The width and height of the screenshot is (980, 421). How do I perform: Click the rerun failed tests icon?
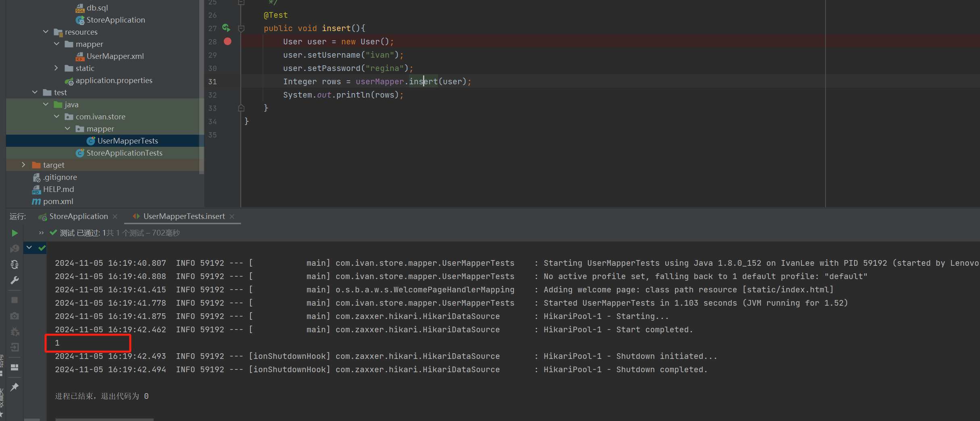[x=15, y=249]
